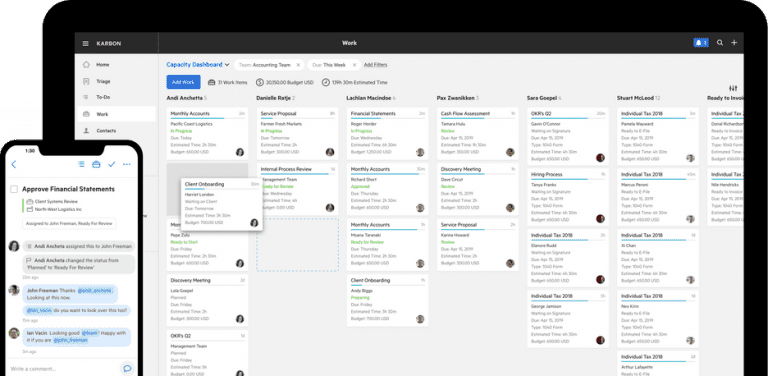Click the Pax Zwanikken column header
768x376 pixels.
[457, 98]
